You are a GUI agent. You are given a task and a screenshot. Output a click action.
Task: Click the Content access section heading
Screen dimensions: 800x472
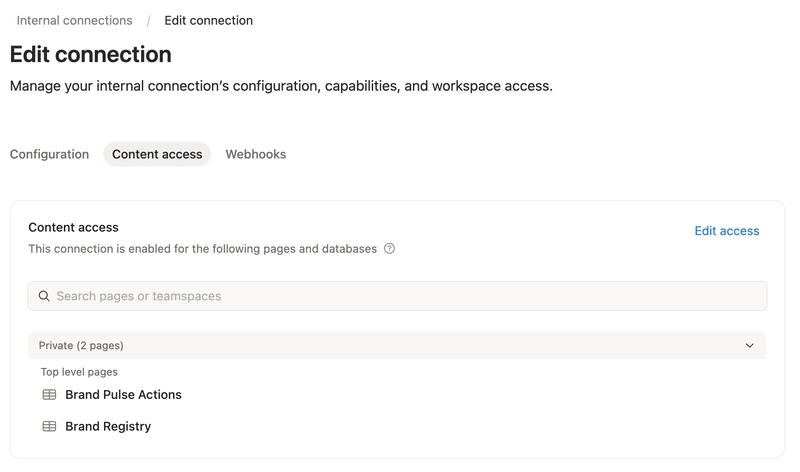73,227
